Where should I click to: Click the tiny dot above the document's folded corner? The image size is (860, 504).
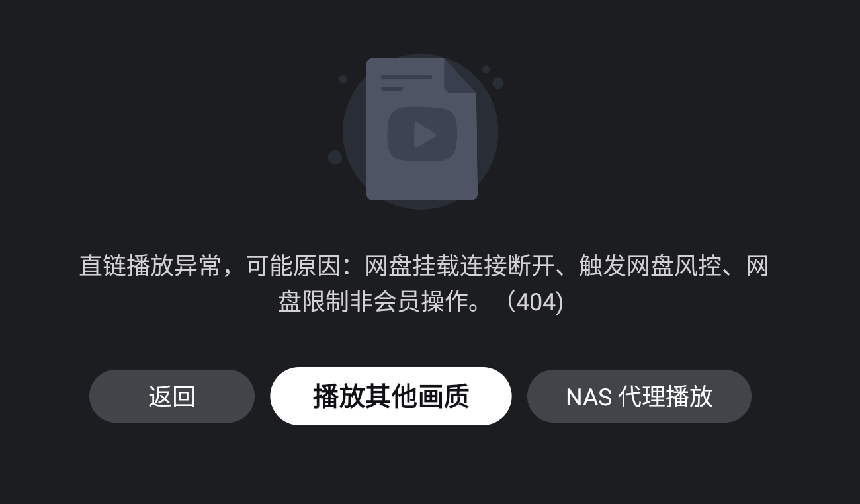[x=486, y=69]
